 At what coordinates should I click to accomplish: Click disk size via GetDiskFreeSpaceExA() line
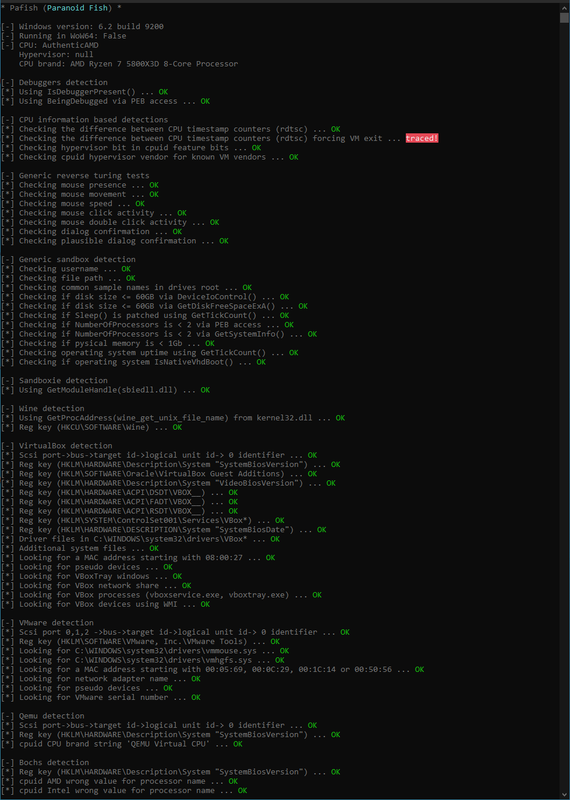point(155,306)
